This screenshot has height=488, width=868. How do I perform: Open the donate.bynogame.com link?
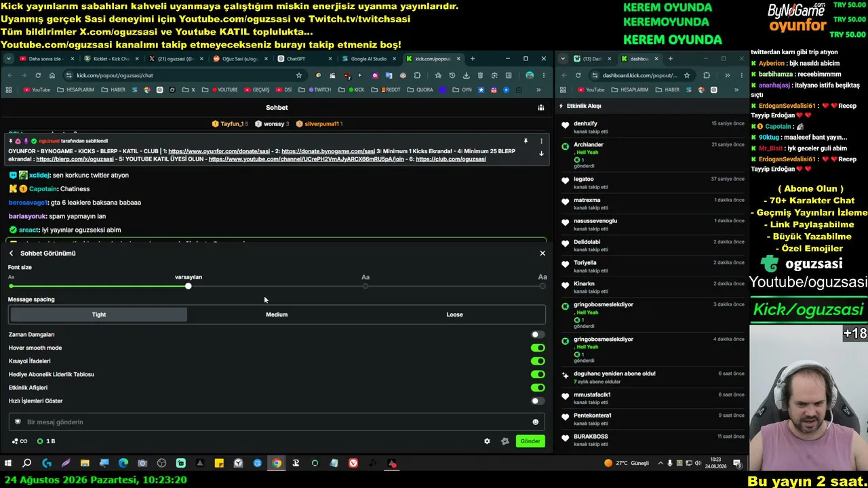tap(328, 151)
